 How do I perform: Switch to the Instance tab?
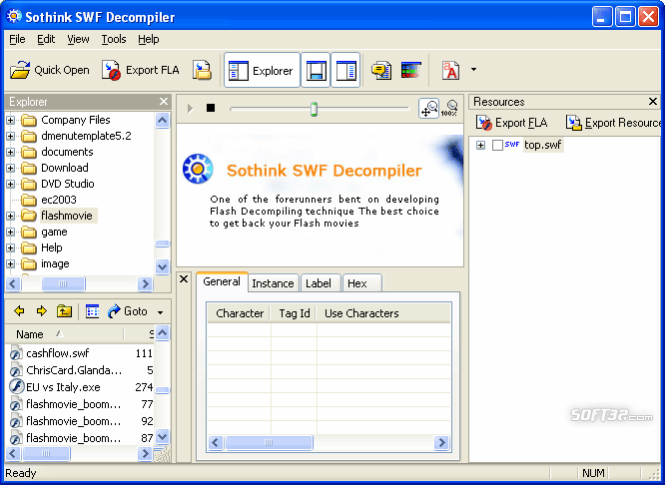(273, 283)
